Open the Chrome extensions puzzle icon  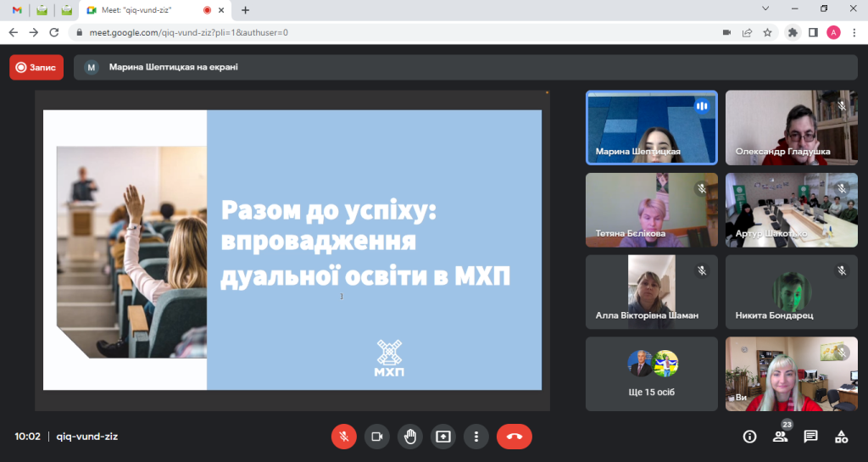[793, 32]
